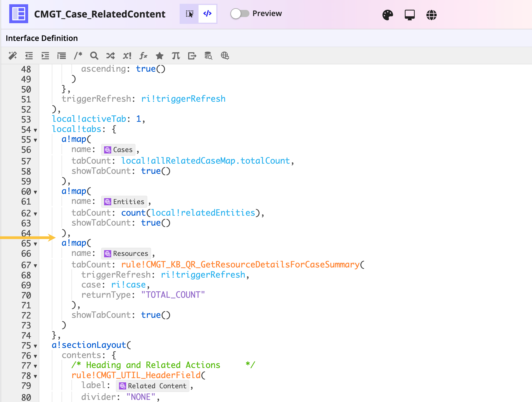This screenshot has width=532, height=402.
Task: Click the Resources translation string chip
Action: point(126,253)
